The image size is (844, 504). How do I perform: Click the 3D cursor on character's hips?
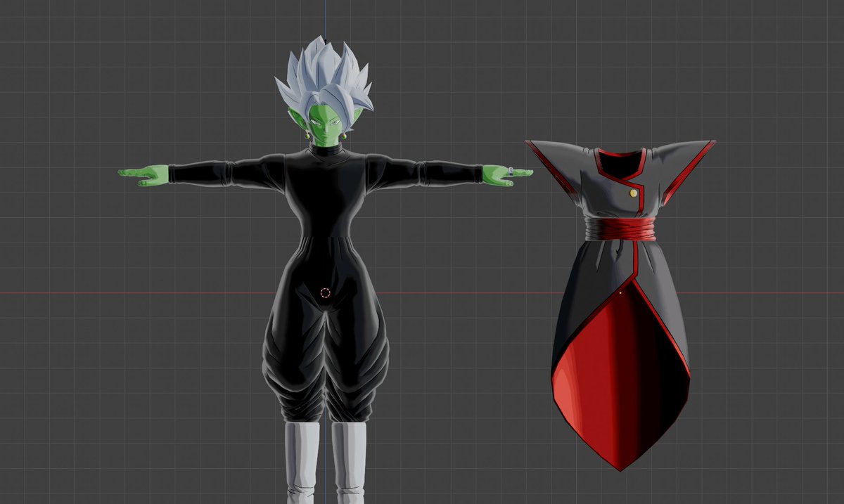coord(324,293)
